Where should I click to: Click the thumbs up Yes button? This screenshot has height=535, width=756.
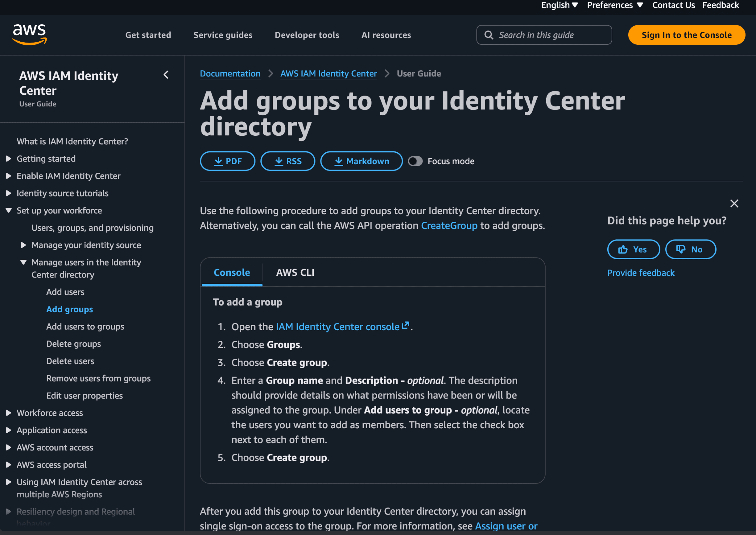tap(634, 249)
